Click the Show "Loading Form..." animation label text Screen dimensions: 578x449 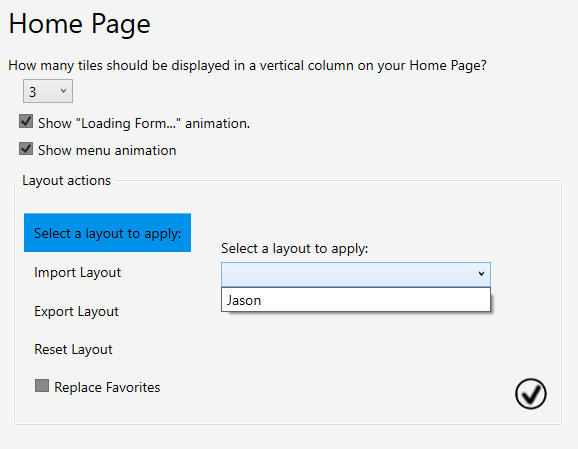point(144,123)
